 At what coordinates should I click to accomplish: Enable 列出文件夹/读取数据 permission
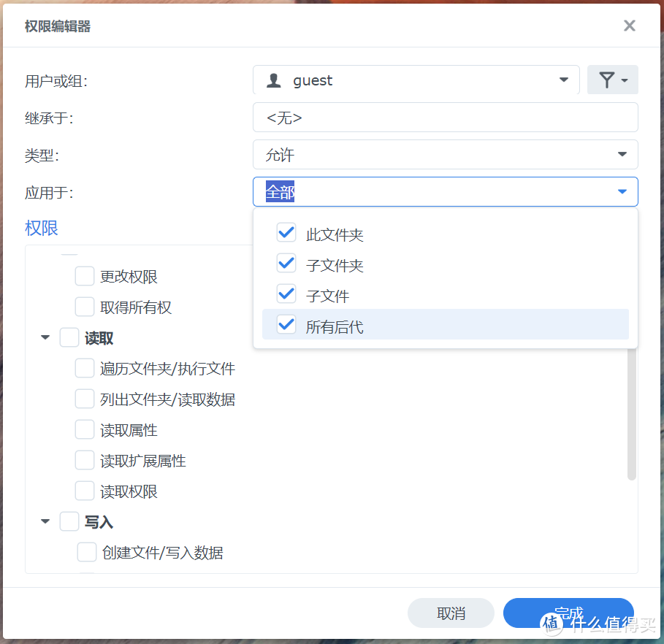pyautogui.click(x=84, y=399)
